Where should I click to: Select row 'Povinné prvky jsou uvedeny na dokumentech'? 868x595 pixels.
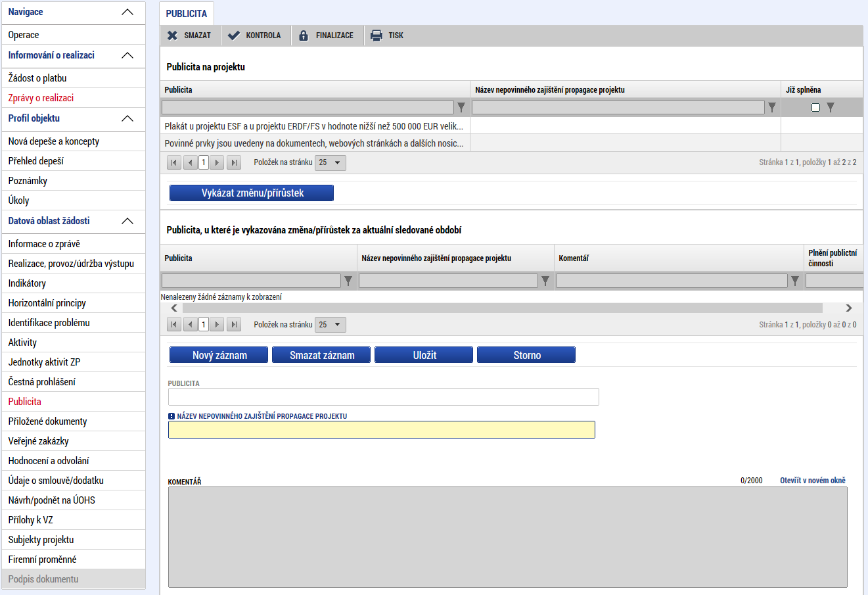coord(511,143)
